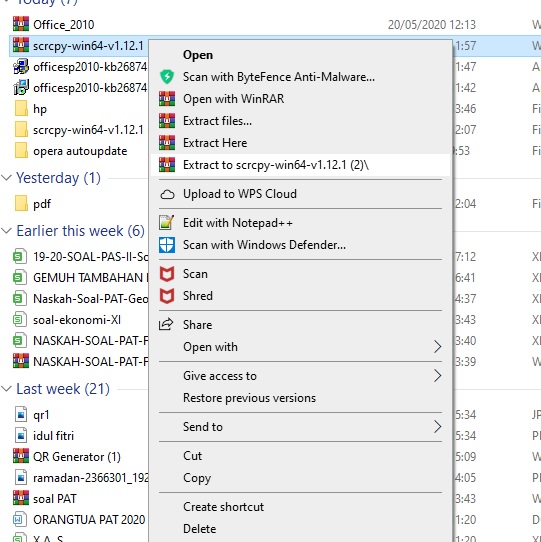Screen dimensions: 541x542
Task: Collapse the Yesterday (1) group
Action: point(6,178)
